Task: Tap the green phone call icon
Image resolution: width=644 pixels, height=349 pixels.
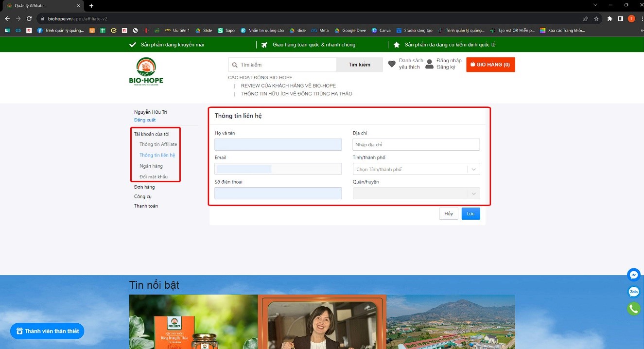Action: 633,309
